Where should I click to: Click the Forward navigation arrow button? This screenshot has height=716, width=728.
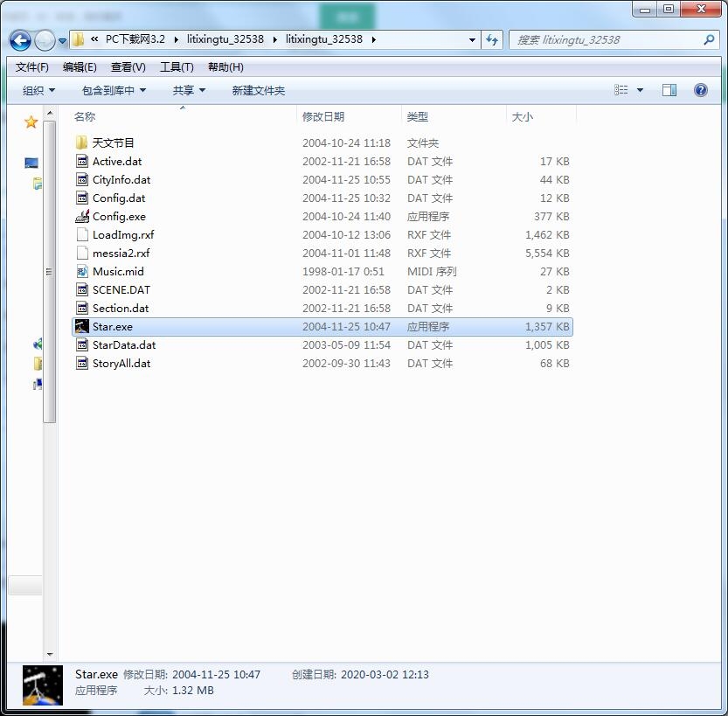click(x=45, y=40)
